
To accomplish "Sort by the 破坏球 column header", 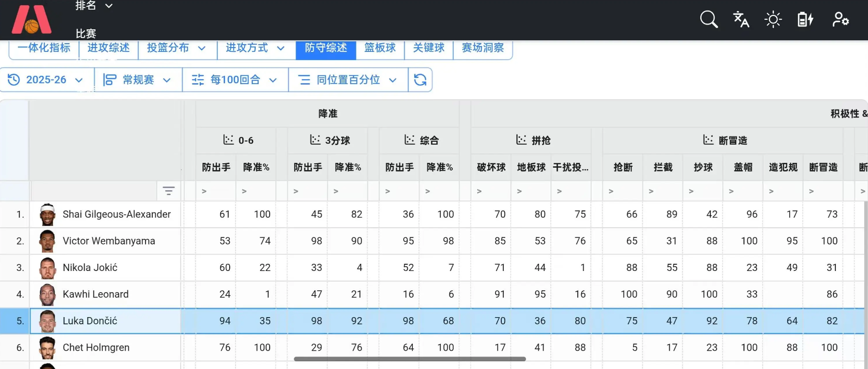I will click(x=491, y=167).
